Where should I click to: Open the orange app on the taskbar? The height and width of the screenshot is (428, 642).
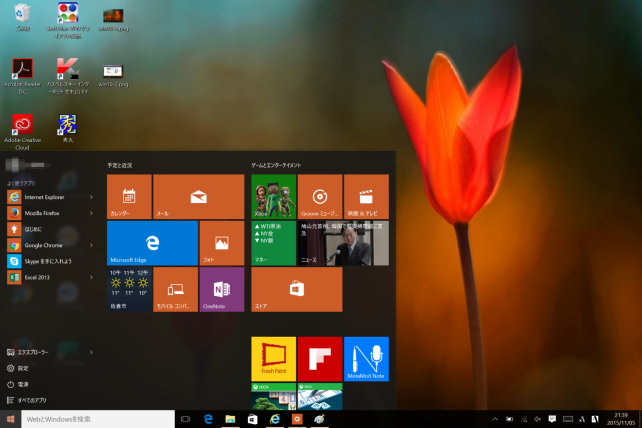pyautogui.click(x=297, y=419)
